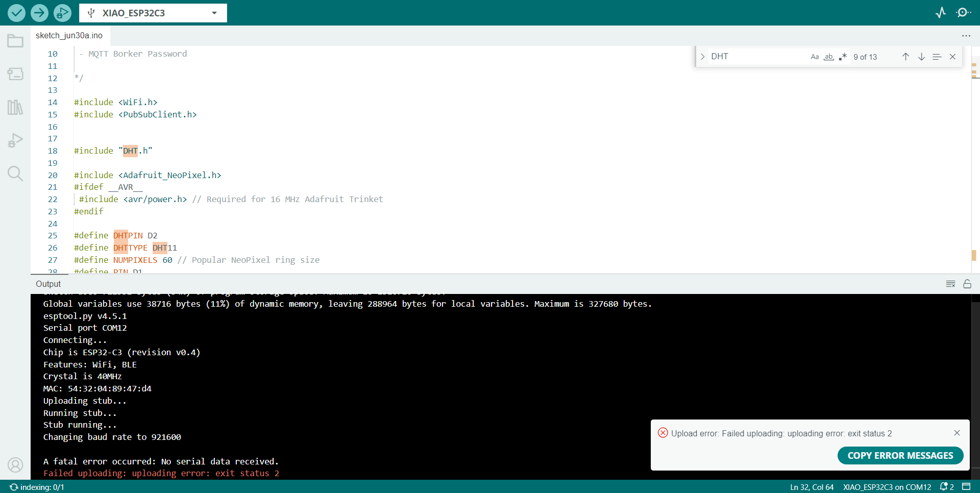The height and width of the screenshot is (493, 980).
Task: Open the account profile icon
Action: pos(15,465)
